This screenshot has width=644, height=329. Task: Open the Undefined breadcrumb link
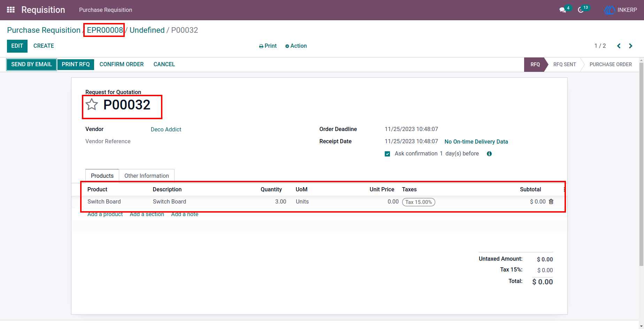(147, 30)
